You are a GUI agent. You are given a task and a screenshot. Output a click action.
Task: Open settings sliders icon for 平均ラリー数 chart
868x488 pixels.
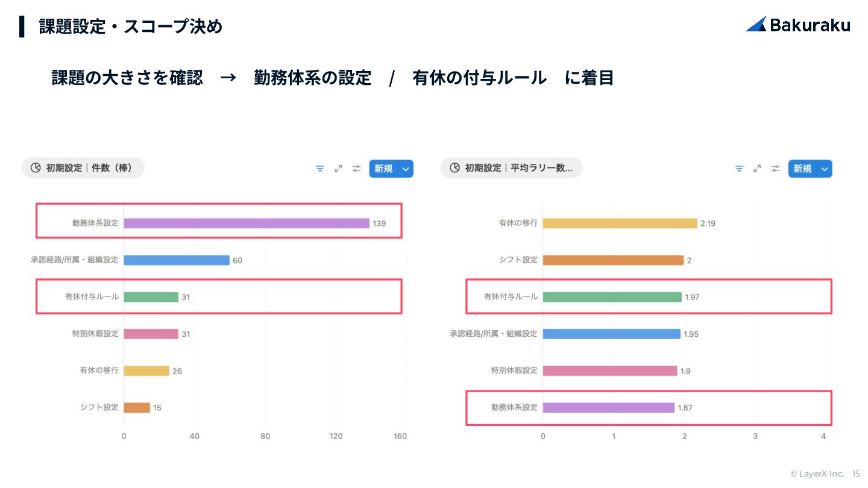tap(775, 169)
